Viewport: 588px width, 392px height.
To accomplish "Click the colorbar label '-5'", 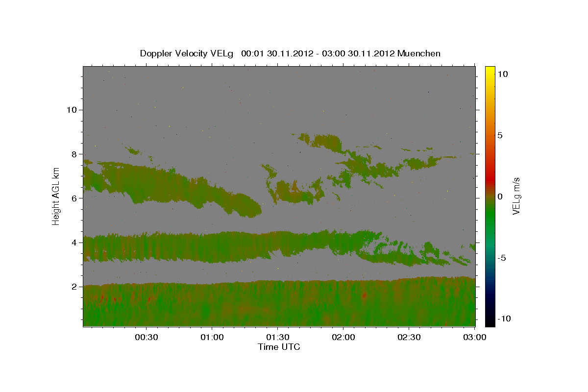I will point(501,258).
